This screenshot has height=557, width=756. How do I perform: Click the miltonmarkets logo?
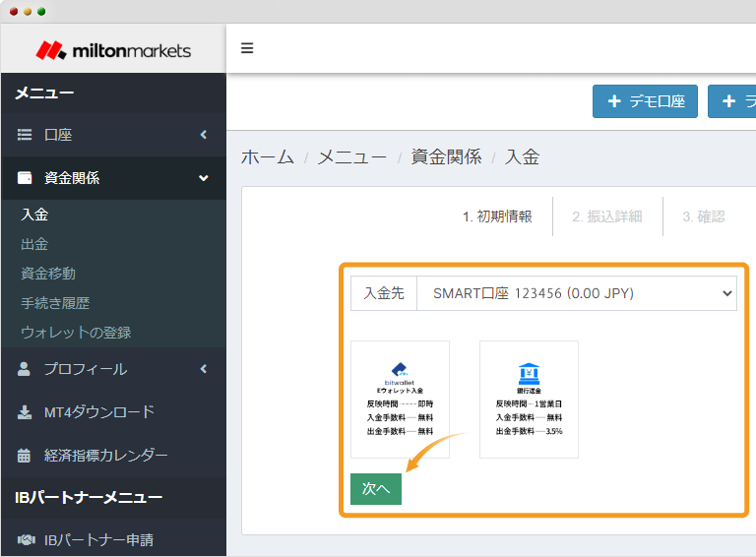[x=113, y=50]
